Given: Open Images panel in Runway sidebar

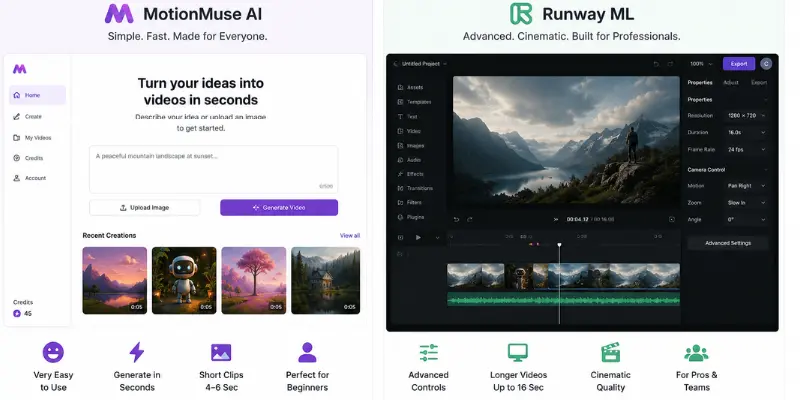Looking at the screenshot, I should pos(411,145).
